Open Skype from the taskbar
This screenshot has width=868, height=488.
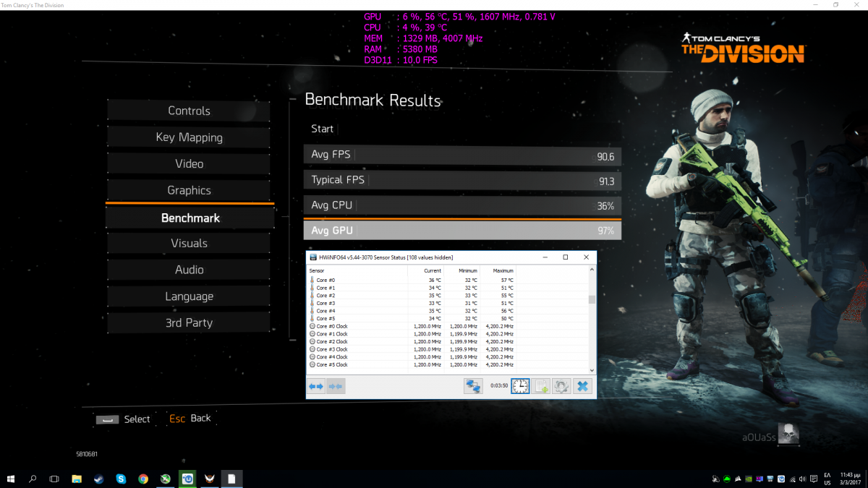pyautogui.click(x=121, y=479)
